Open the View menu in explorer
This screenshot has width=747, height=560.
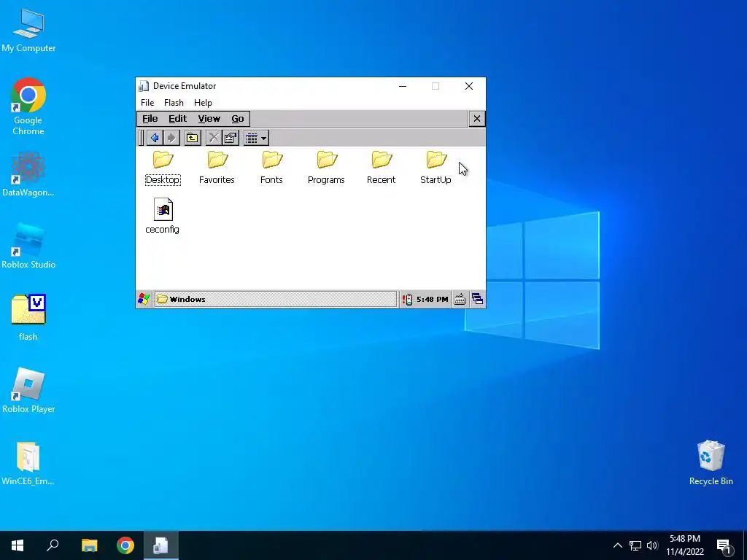tap(209, 119)
